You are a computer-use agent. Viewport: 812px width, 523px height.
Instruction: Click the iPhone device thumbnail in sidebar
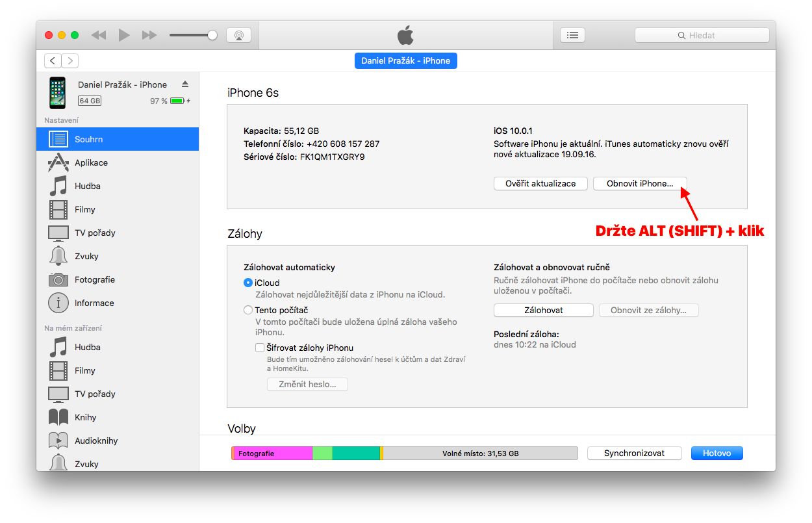point(58,92)
